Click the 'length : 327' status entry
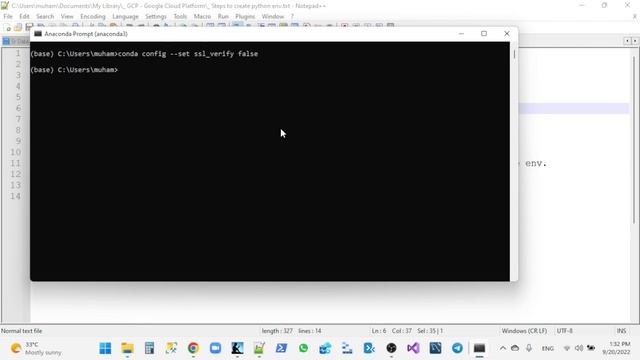The width and height of the screenshot is (640, 360). [x=277, y=331]
